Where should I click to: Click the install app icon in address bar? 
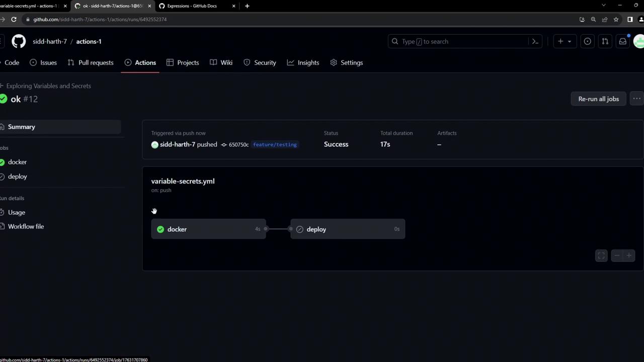pos(582,19)
